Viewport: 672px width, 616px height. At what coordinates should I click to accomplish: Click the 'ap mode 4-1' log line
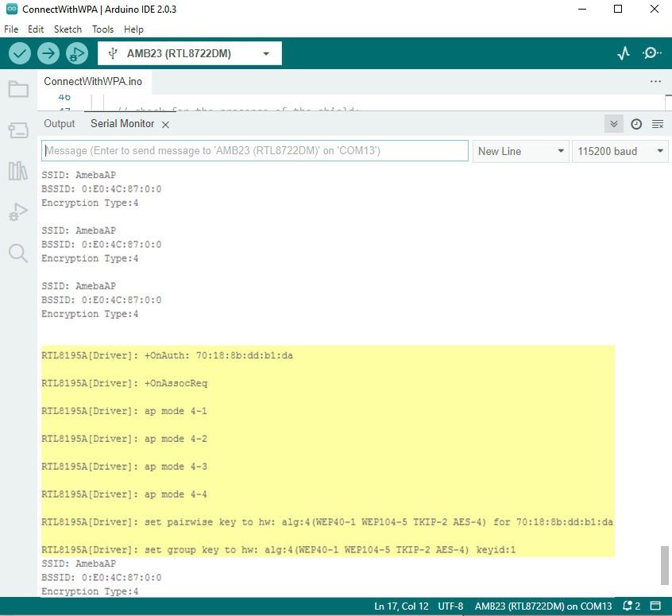point(124,411)
